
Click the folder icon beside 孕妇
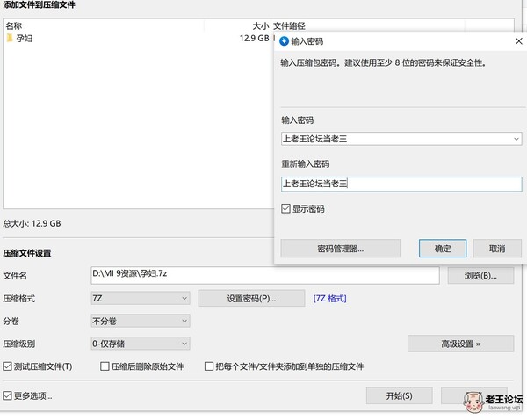click(9, 39)
